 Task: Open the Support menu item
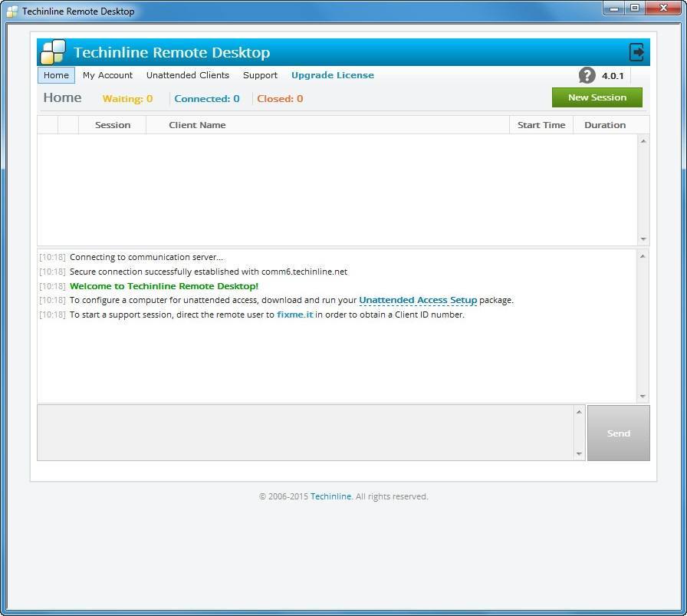pyautogui.click(x=260, y=75)
